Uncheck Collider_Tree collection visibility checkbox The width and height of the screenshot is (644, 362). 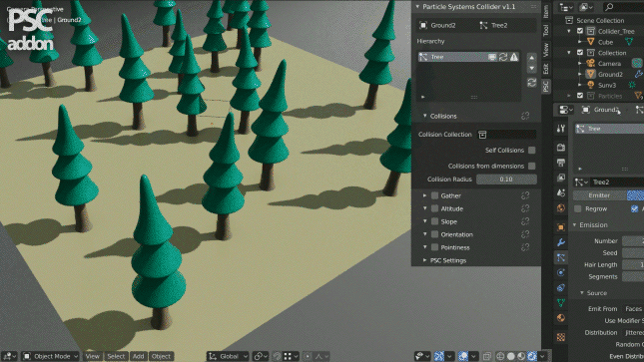pos(580,31)
